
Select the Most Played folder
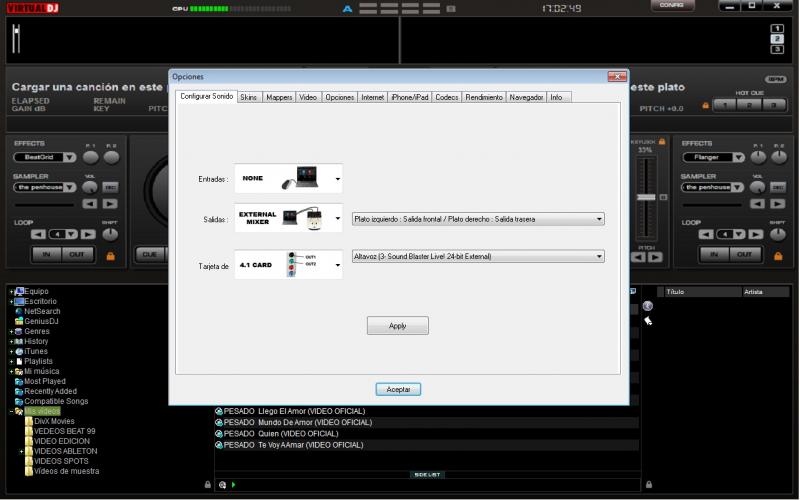(x=45, y=381)
